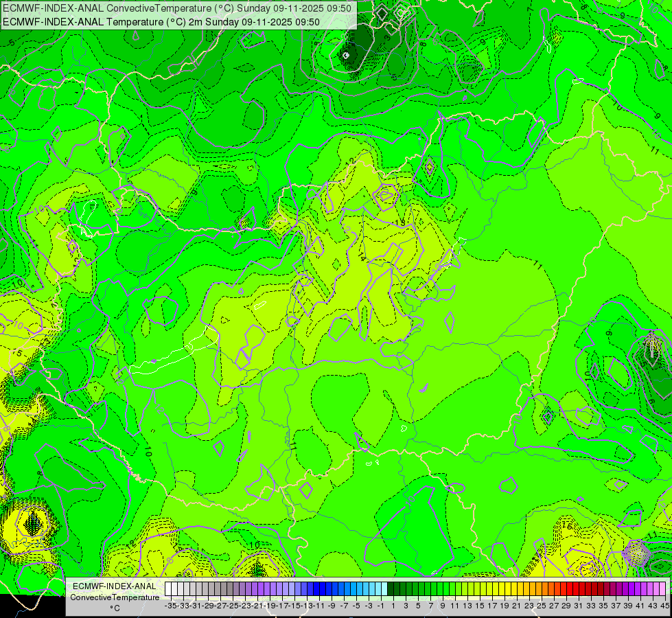Click the 23 value in the legend scale
The image size is (672, 618).
(529, 606)
